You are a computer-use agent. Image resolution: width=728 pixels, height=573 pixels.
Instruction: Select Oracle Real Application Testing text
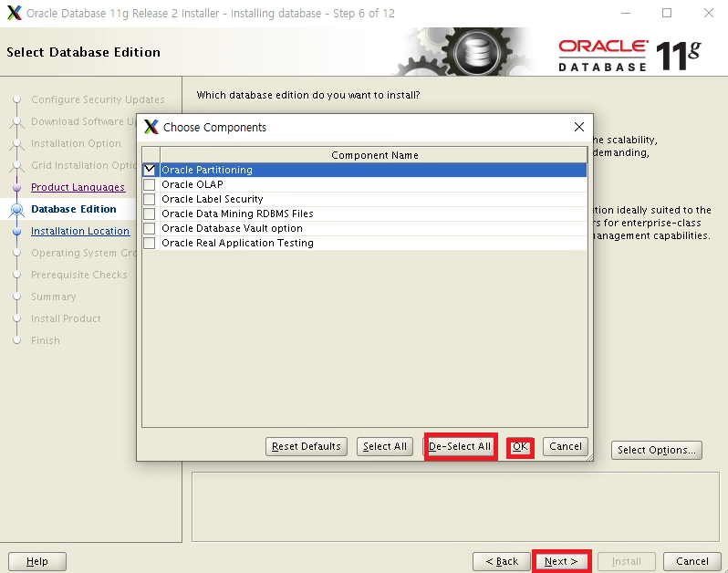(x=237, y=244)
